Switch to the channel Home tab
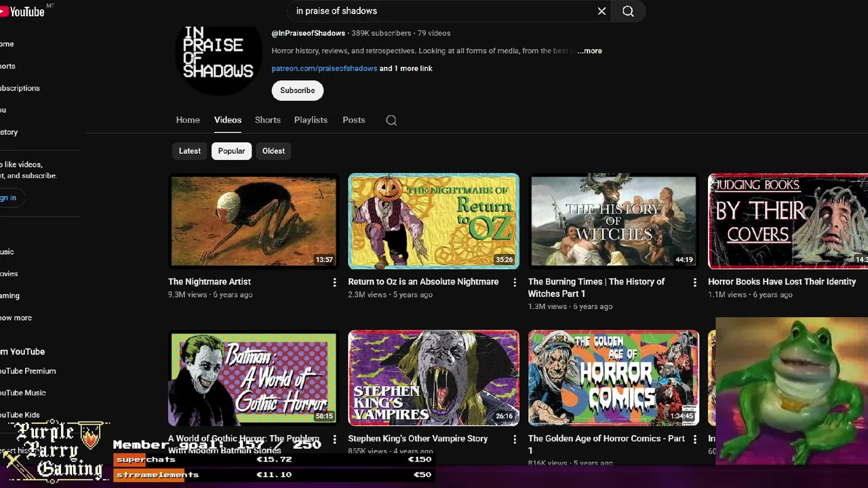Image resolution: width=868 pixels, height=488 pixels. [188, 120]
